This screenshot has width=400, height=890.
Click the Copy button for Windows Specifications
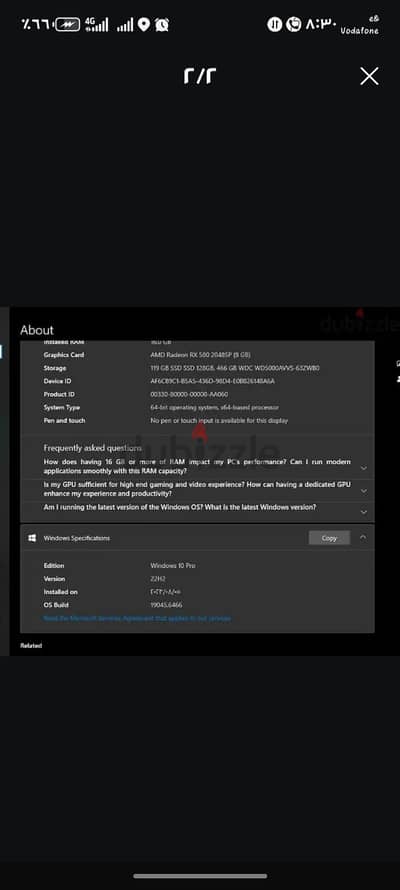pos(329,538)
